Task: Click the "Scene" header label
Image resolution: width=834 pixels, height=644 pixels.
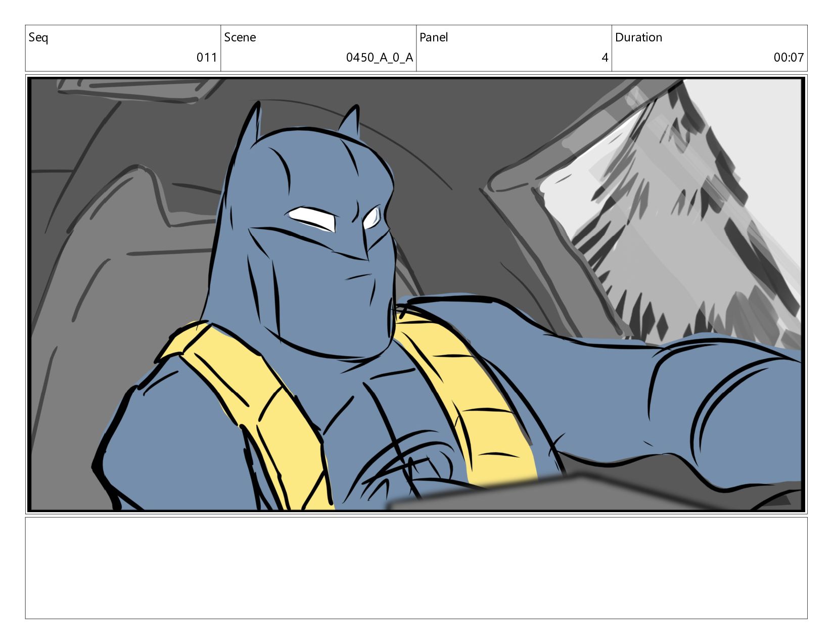Action: (x=240, y=37)
